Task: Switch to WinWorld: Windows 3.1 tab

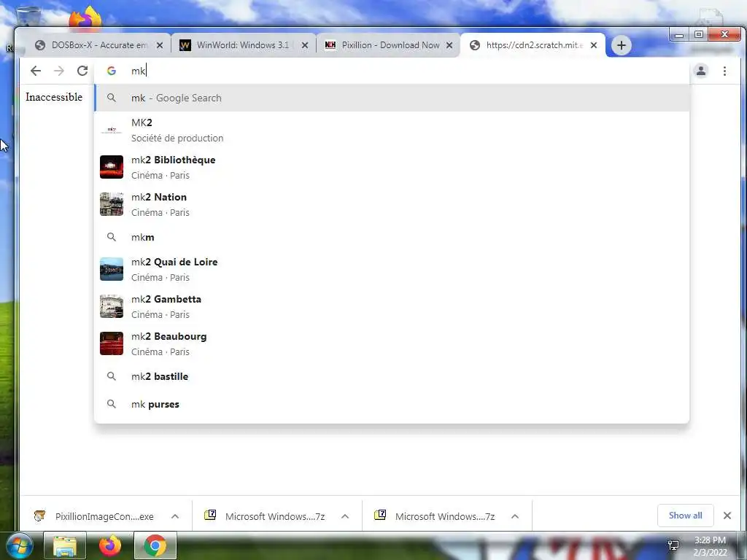Action: tap(242, 45)
